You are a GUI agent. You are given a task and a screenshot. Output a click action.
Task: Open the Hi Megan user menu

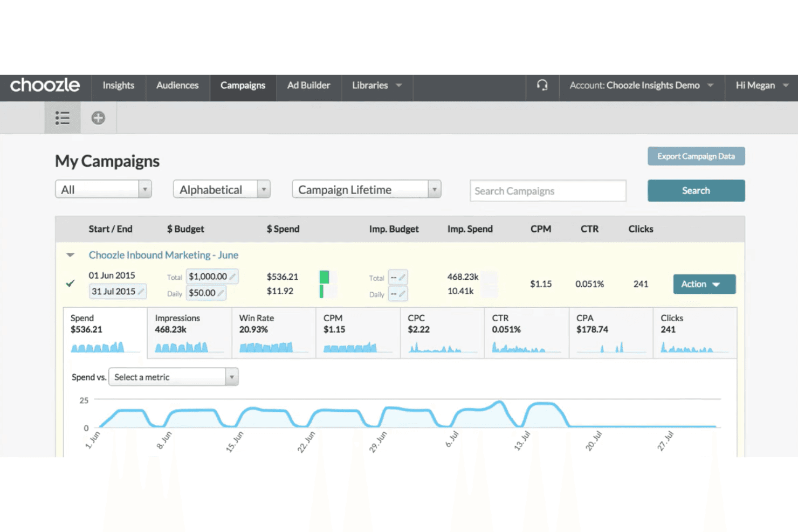(761, 85)
